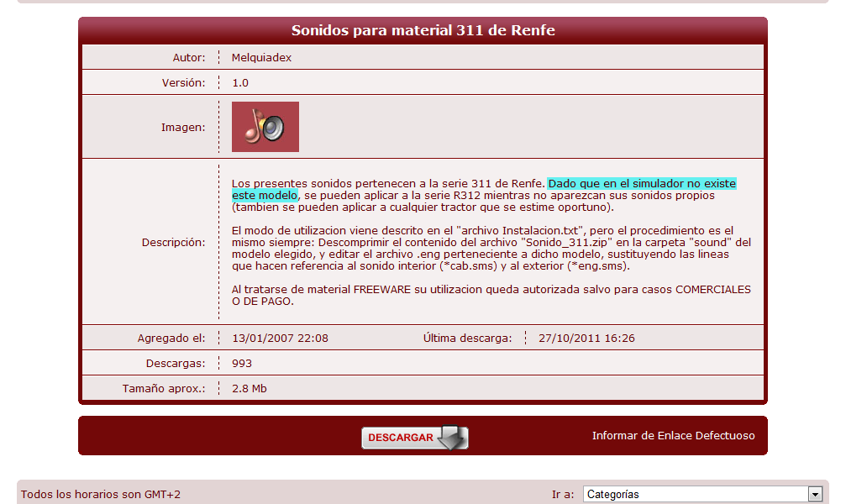
Task: Open the Informar de Enlace Defectuoso link
Action: coord(673,435)
